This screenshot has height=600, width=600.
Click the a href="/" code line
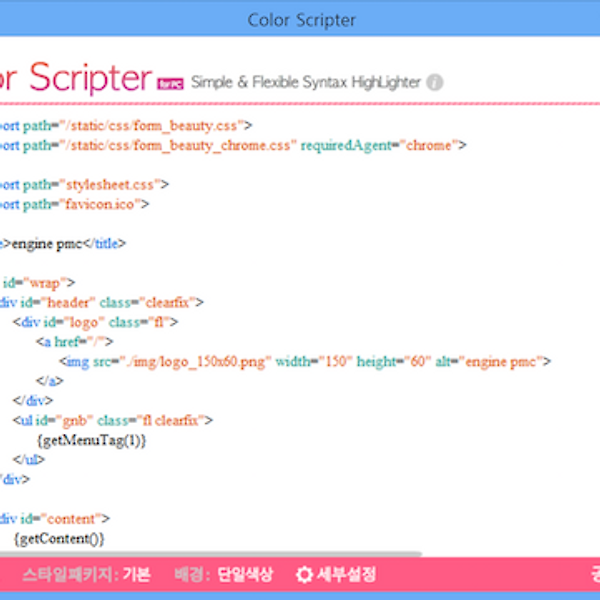coord(75,342)
